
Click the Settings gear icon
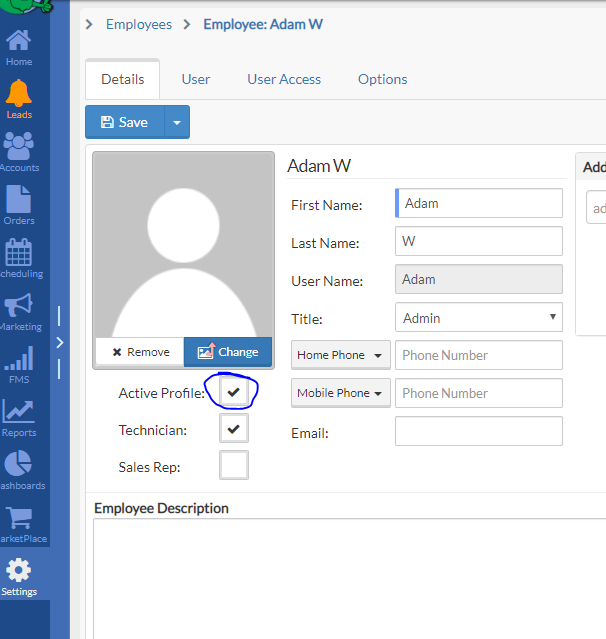point(18,571)
